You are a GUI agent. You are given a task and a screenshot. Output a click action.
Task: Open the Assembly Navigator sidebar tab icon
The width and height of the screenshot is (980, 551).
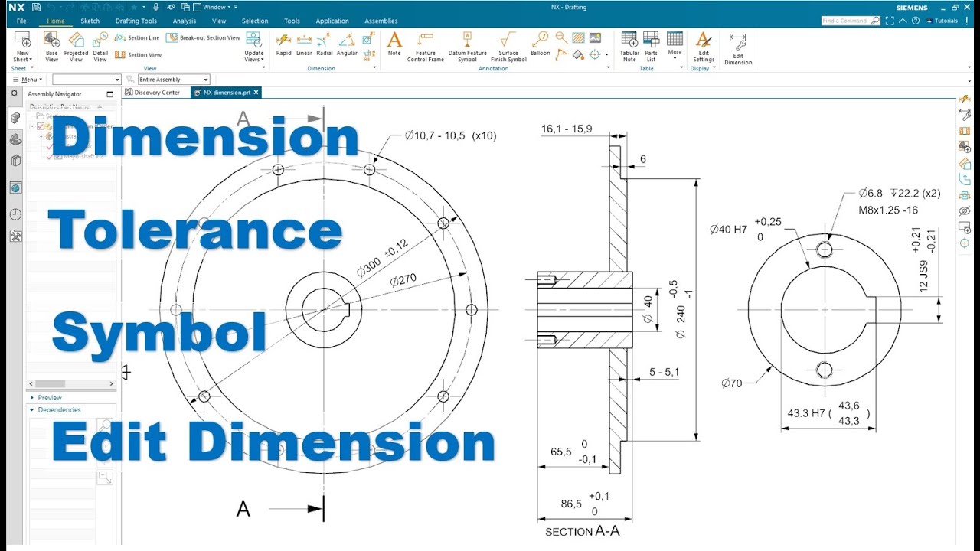click(x=15, y=117)
